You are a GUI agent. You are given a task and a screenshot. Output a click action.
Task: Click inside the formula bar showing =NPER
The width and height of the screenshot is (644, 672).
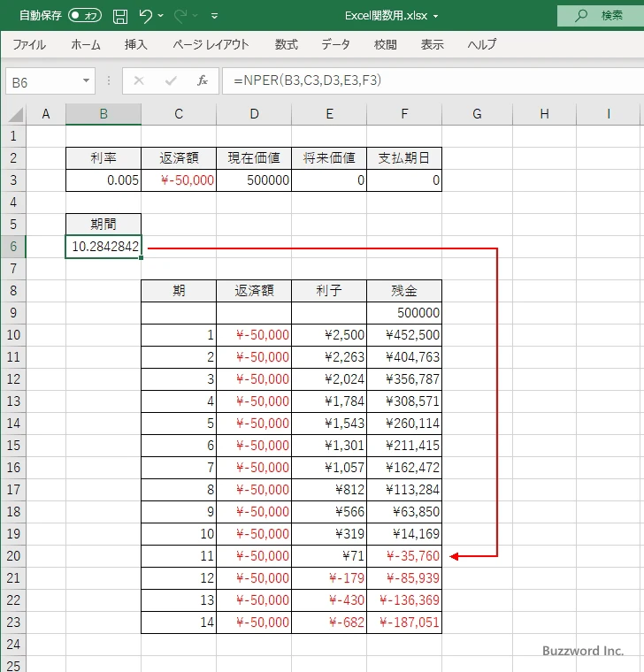pyautogui.click(x=425, y=80)
